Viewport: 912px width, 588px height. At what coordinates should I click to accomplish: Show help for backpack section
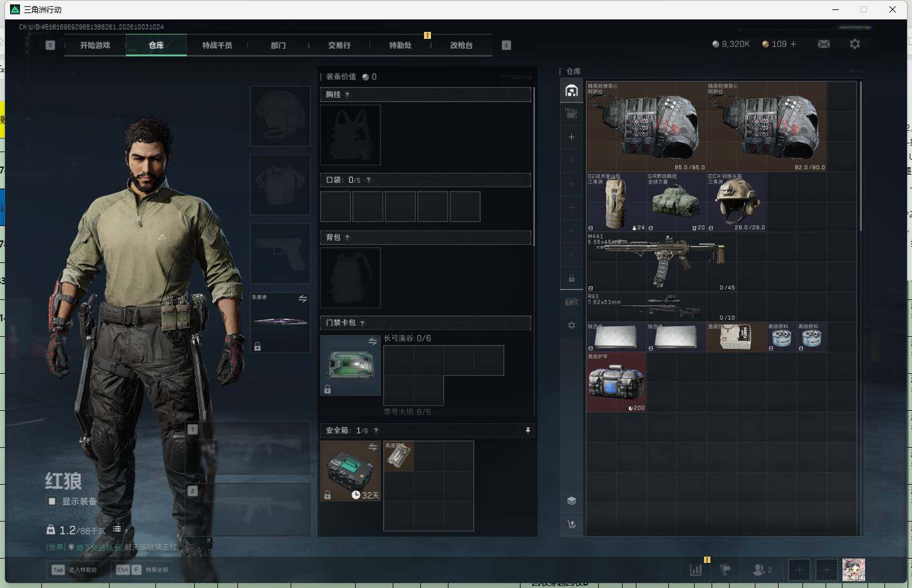coord(347,237)
